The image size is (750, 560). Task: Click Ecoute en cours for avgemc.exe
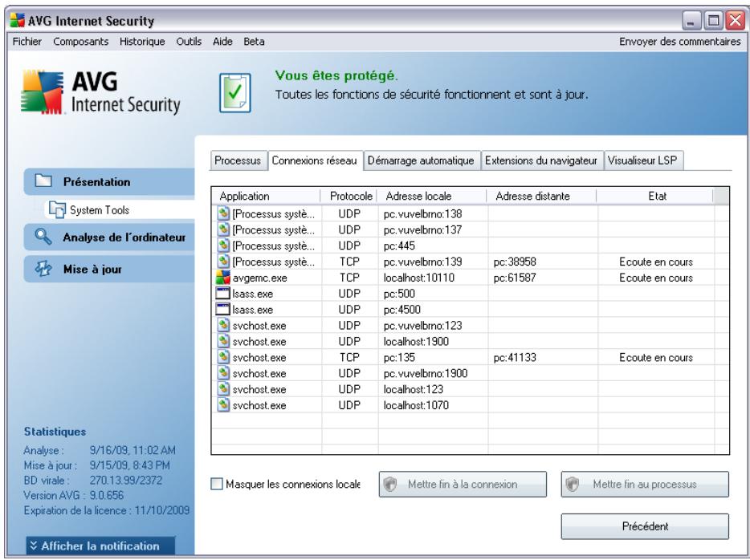656,278
